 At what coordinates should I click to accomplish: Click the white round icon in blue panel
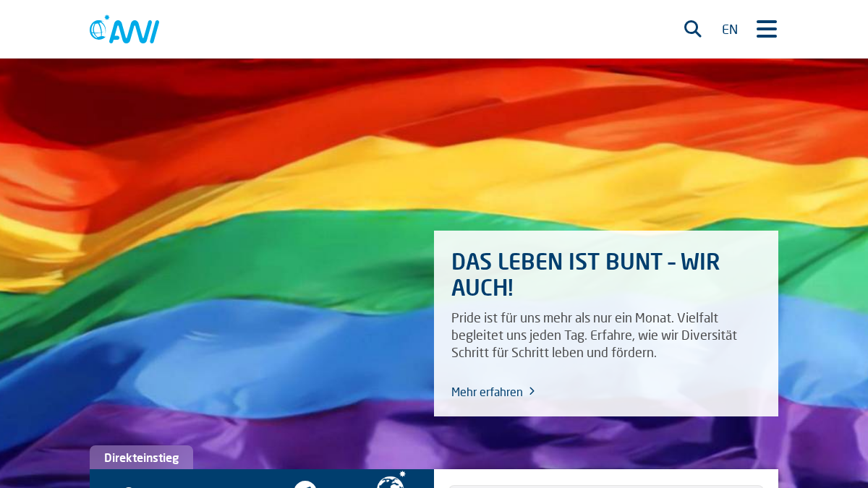[305, 484]
